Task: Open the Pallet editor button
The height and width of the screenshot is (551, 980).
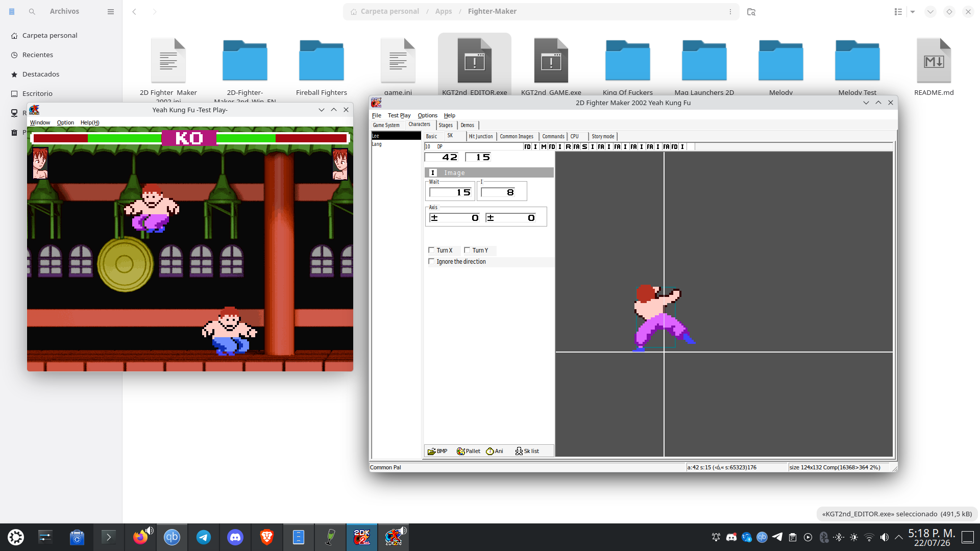Action: (469, 451)
